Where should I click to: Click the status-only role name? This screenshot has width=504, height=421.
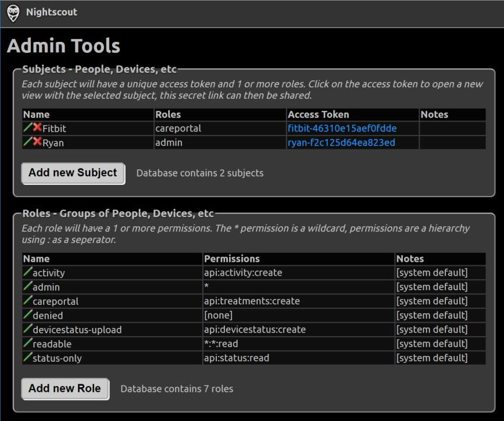[57, 358]
